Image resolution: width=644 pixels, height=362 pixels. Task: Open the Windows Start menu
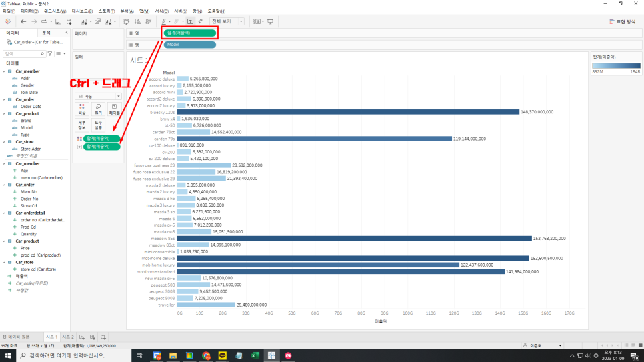pos(8,355)
